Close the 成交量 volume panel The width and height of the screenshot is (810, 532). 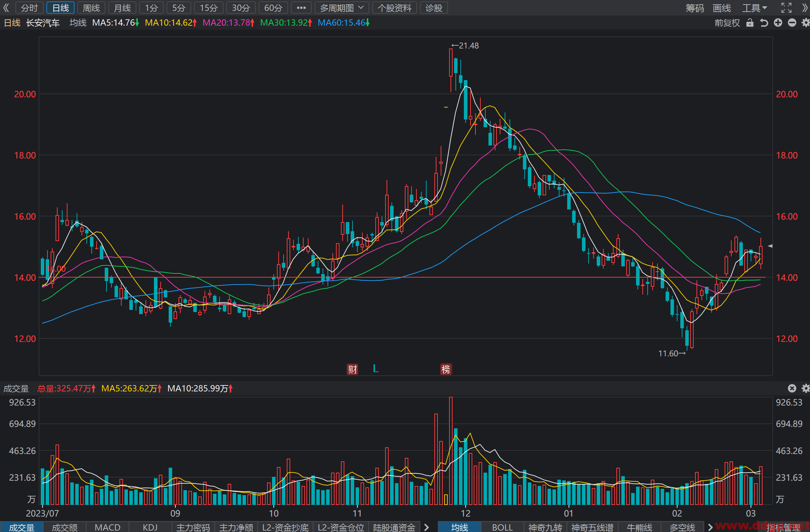click(x=792, y=388)
